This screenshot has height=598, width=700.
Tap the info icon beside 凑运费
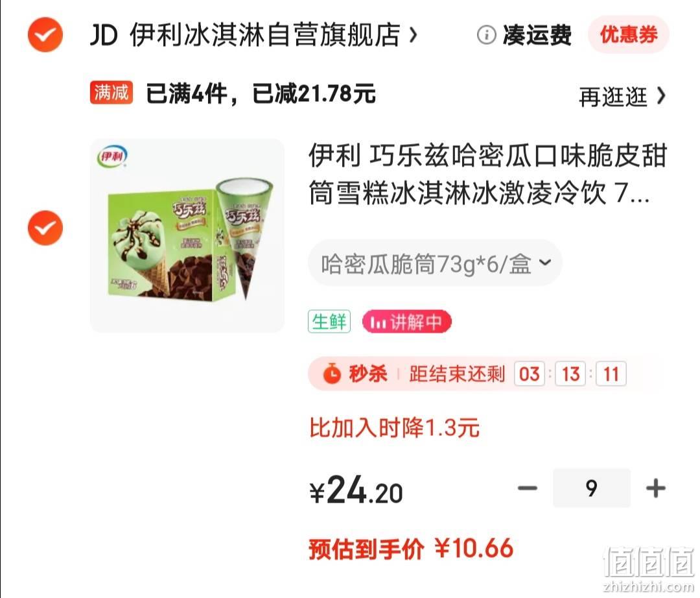[x=486, y=35]
